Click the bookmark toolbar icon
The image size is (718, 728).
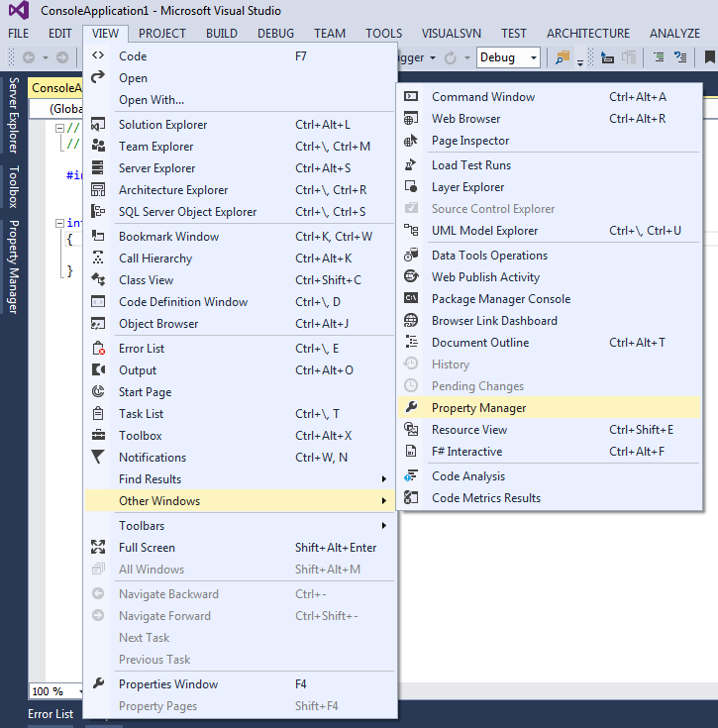tap(709, 57)
